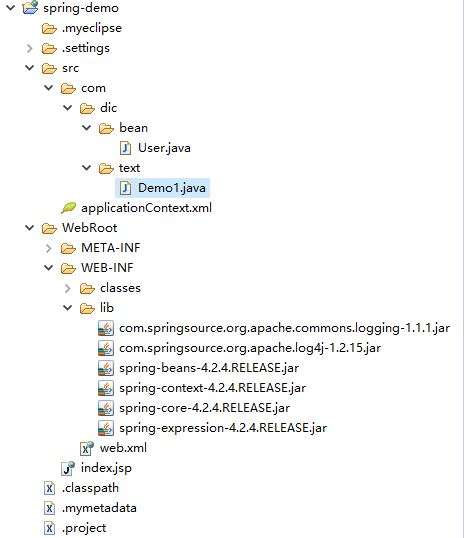
Task: Select the Demo1.java file name
Action: (x=172, y=188)
